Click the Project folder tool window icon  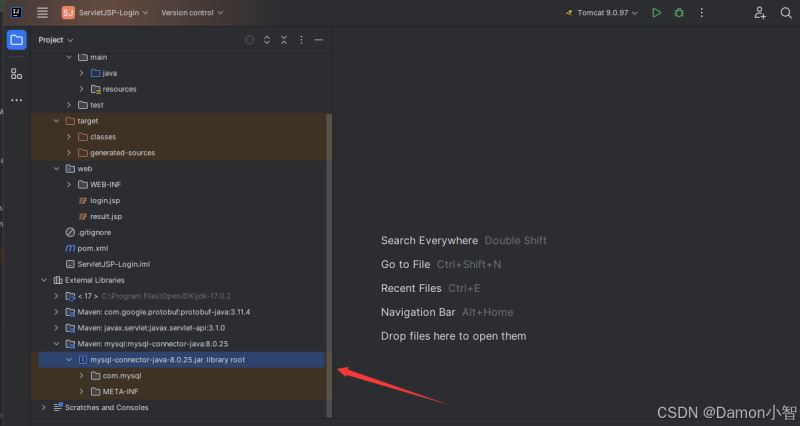coord(16,40)
